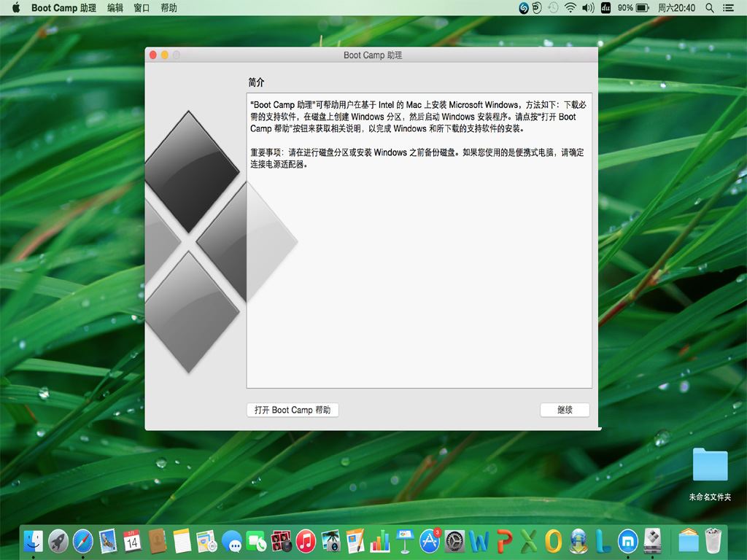Click the ear-shaped menu bar icon
Screen dimensions: 747x560
pos(538,7)
